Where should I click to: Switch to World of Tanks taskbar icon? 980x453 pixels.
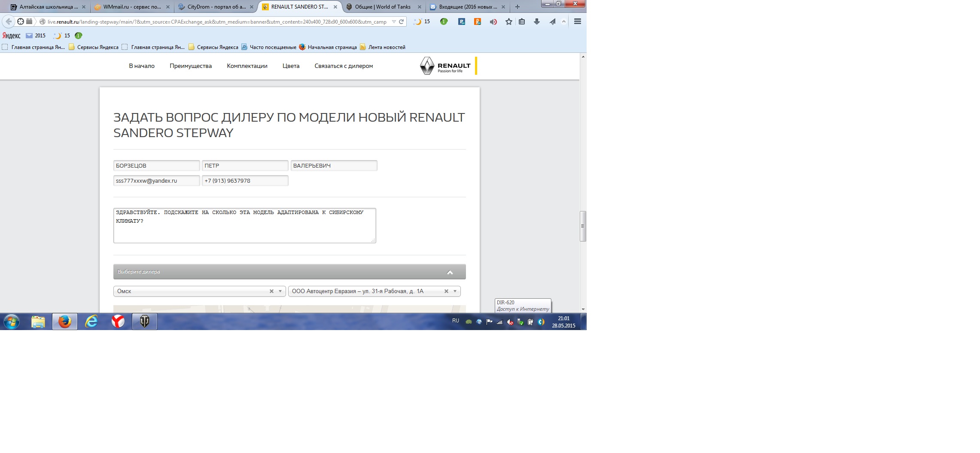(145, 321)
